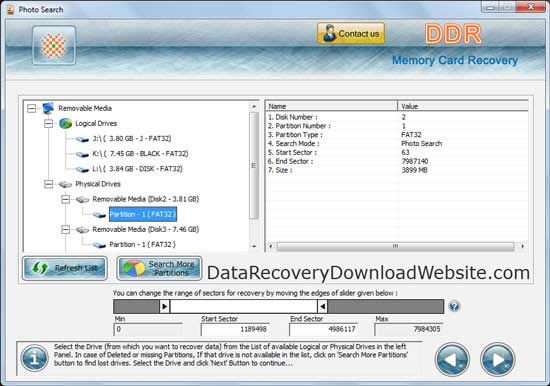Screen dimensions: 550x386
Task: Click the value '3899 MB'
Action: tap(414, 170)
